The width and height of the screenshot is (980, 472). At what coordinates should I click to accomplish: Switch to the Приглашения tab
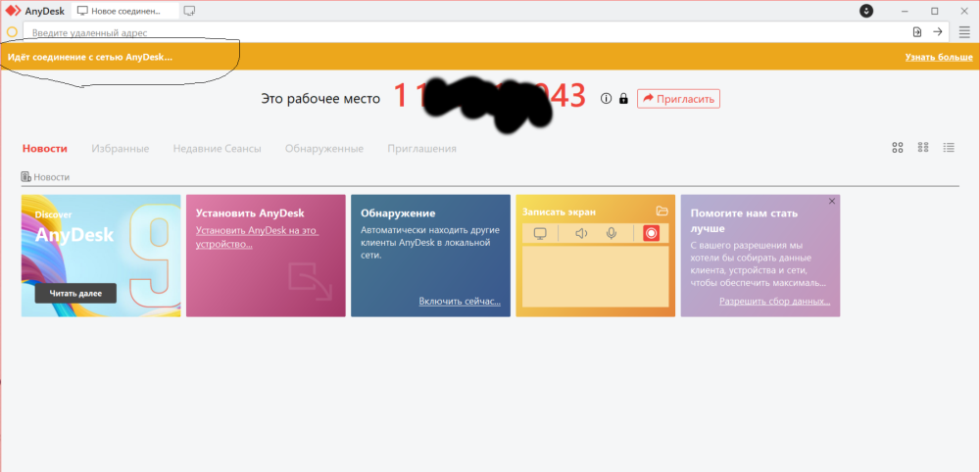click(421, 149)
